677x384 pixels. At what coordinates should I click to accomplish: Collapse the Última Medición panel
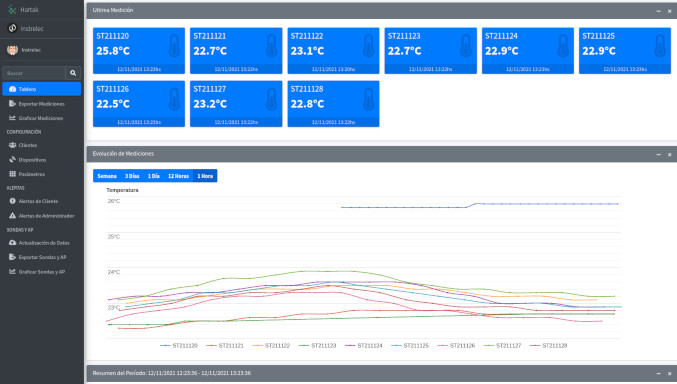(658, 11)
